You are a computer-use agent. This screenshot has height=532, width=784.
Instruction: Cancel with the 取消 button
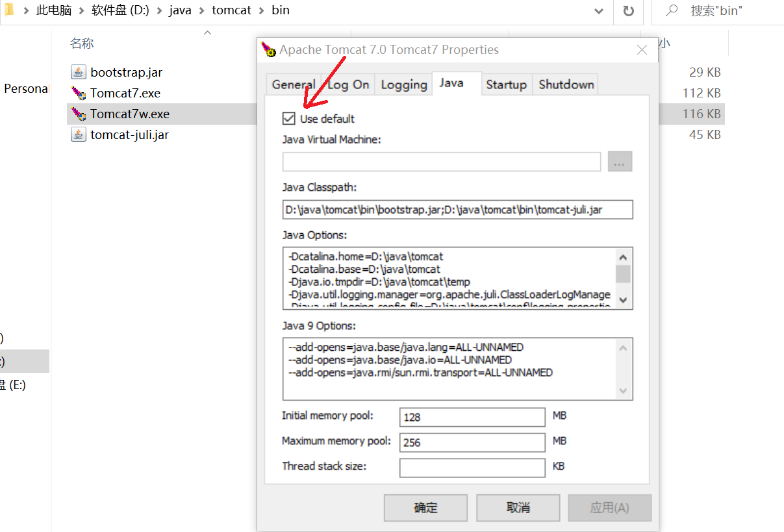[518, 508]
